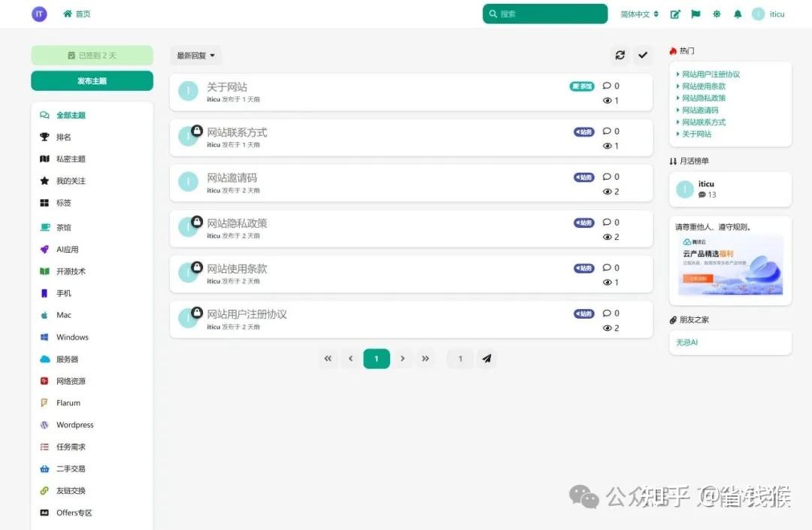Screen dimensions: 812x530
Task: Click inside the 搜索 search field
Action: pos(544,14)
